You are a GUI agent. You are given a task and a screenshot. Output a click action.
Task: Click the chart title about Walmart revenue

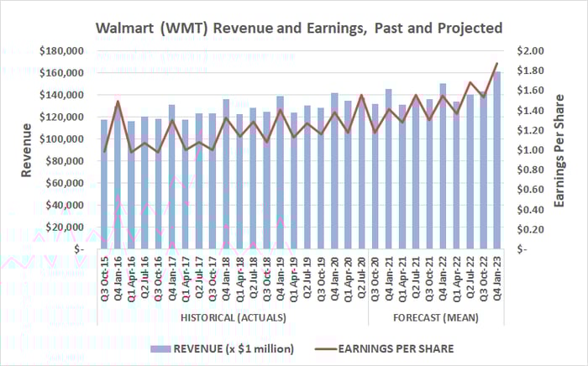tap(298, 29)
